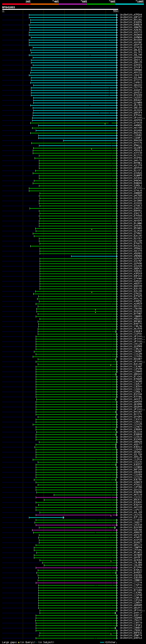Select hit label UniRef100_Q5WFT4
146x644 pixels.
[131, 635]
